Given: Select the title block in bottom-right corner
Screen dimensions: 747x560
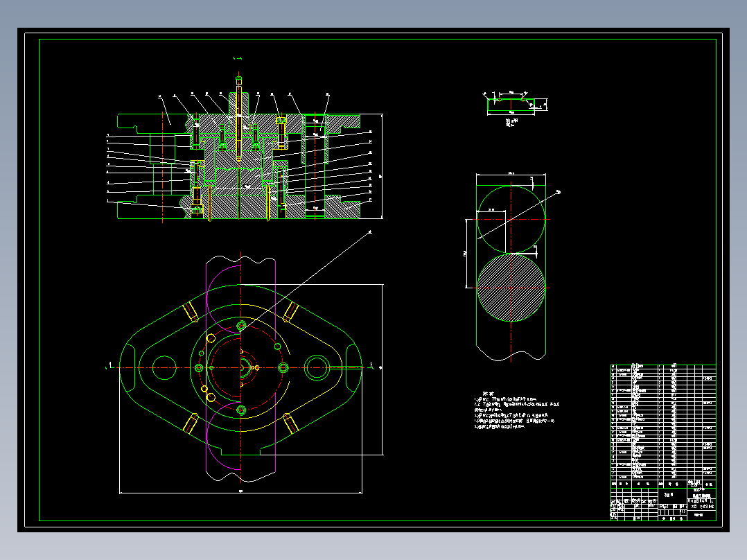Looking at the screenshot, I should coord(663,500).
